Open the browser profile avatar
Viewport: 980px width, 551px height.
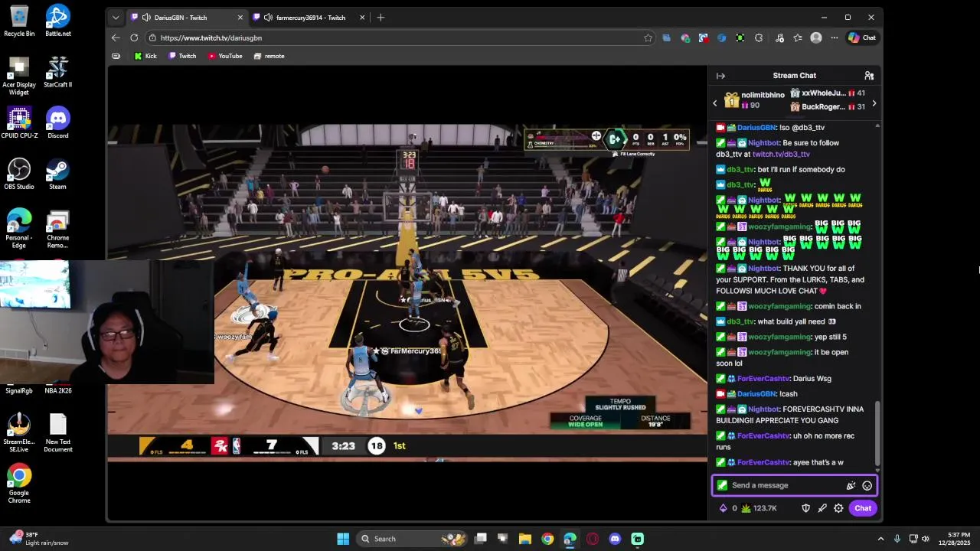coord(816,37)
